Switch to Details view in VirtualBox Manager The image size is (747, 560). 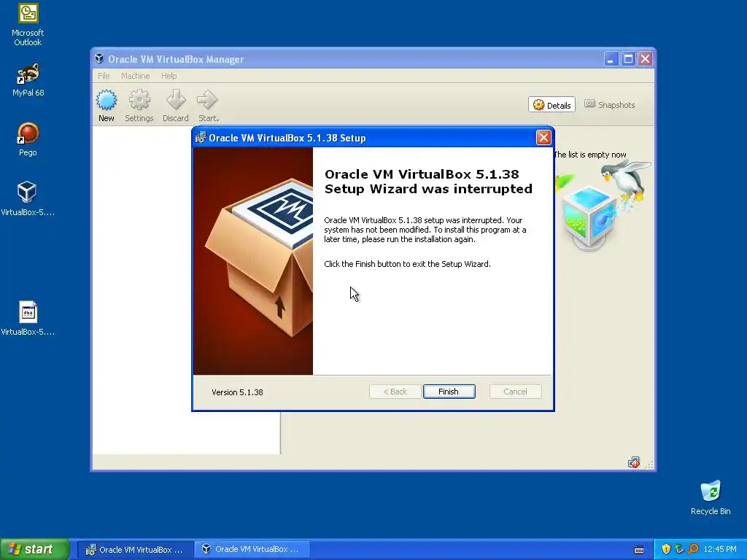[x=551, y=105]
